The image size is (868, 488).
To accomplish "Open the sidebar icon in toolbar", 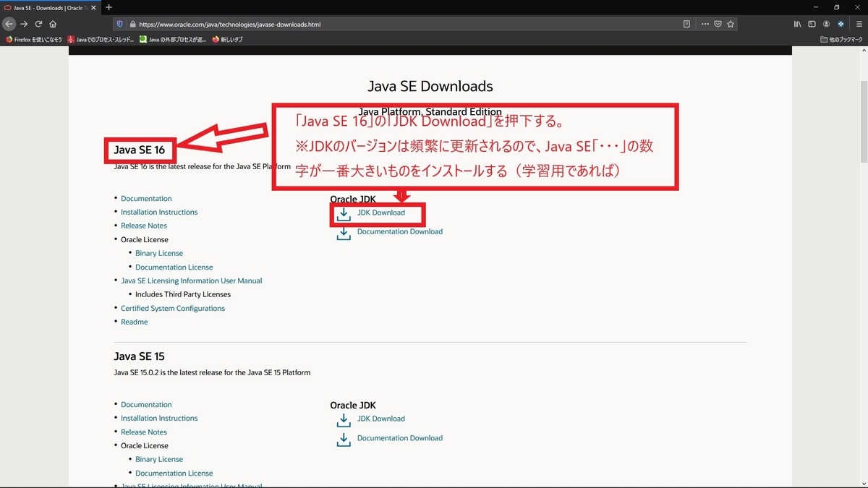I will tap(812, 23).
